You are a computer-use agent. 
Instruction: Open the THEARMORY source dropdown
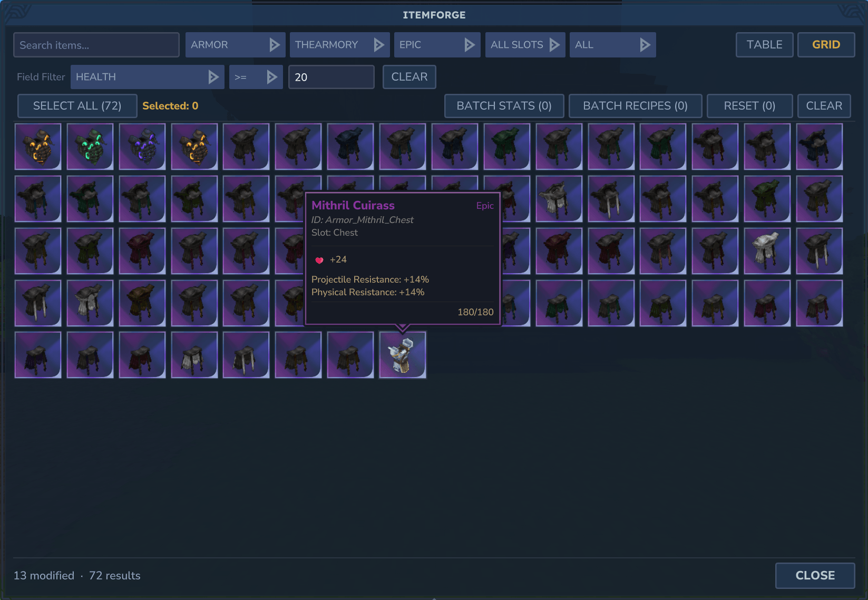click(339, 45)
